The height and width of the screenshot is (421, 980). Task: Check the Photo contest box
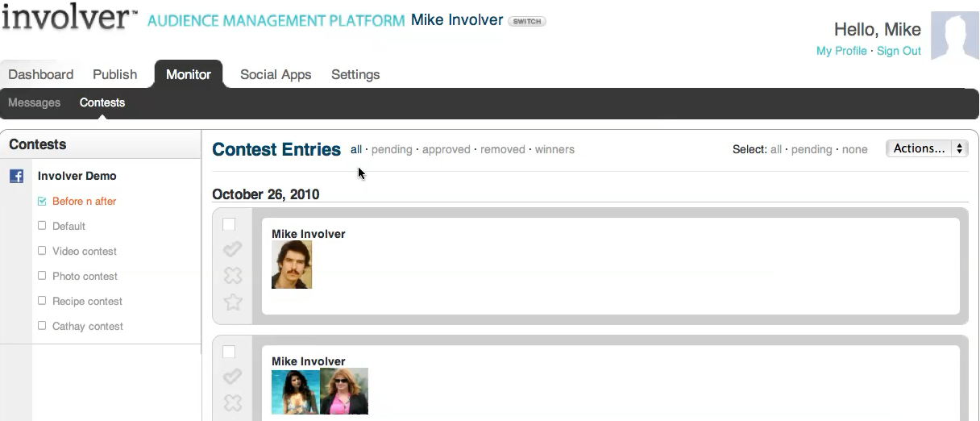[x=43, y=276]
